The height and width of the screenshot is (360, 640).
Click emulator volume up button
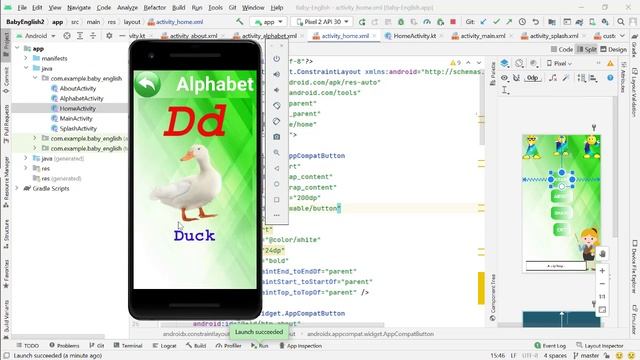(x=277, y=74)
